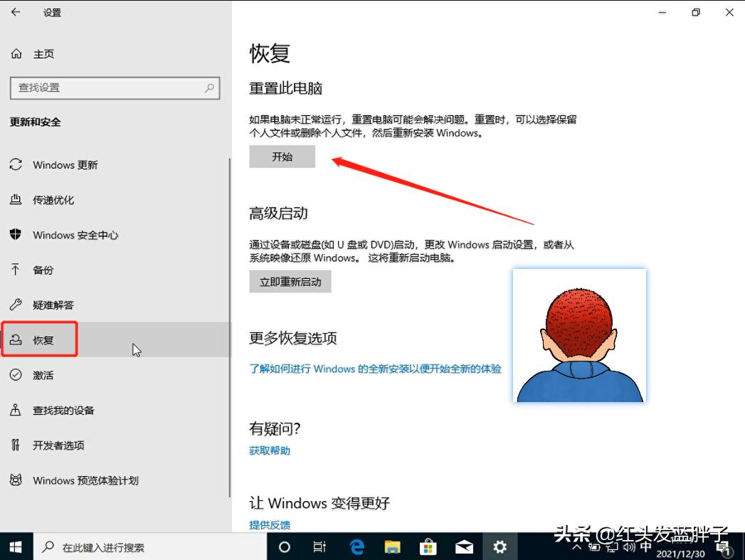Open Windows 更新 in the sidebar
This screenshot has width=745, height=560.
64,165
